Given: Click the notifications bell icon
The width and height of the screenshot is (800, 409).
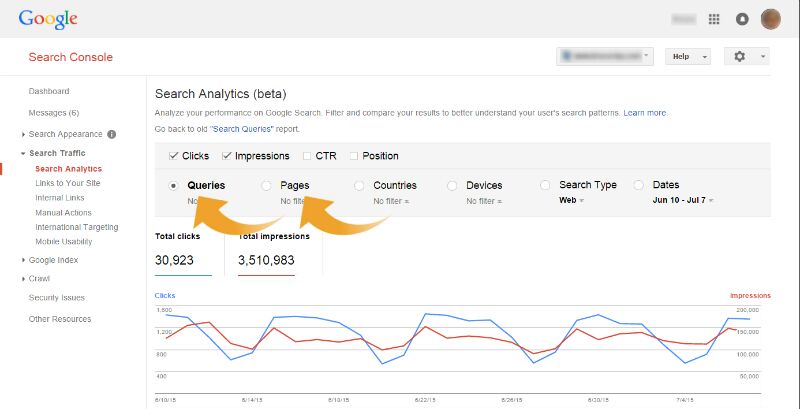Looking at the screenshot, I should (x=742, y=19).
